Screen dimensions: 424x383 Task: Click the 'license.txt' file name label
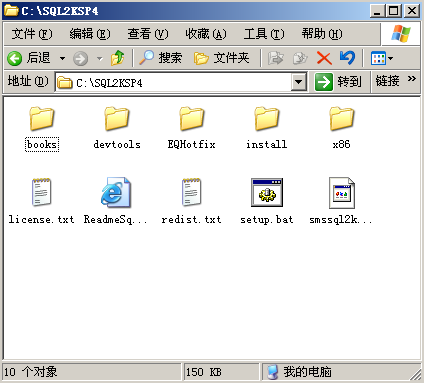(x=41, y=219)
